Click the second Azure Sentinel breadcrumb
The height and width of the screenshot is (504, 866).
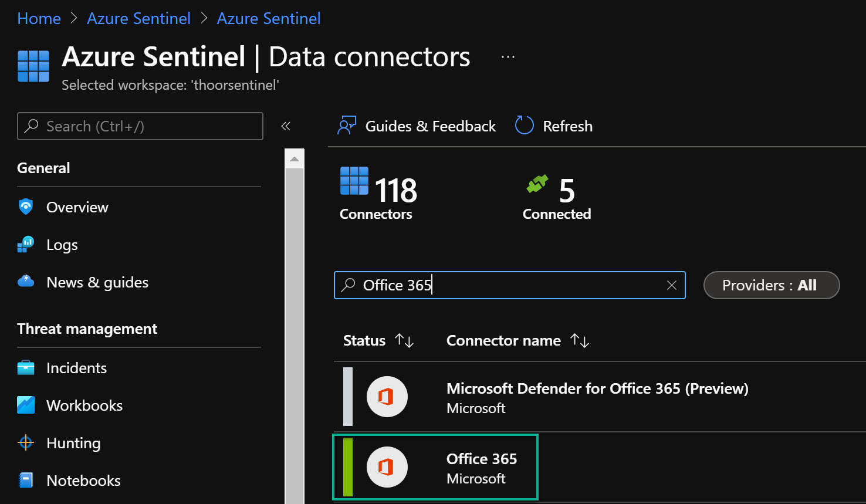(x=269, y=19)
